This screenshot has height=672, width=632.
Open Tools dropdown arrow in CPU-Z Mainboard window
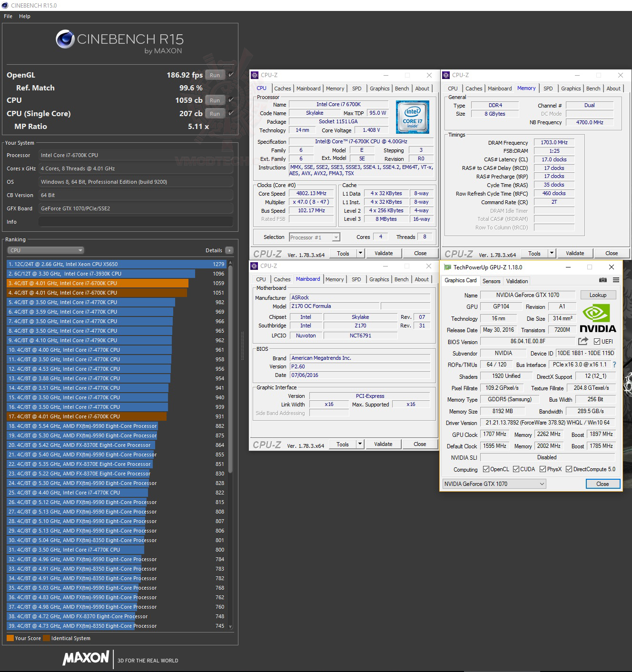pos(360,444)
